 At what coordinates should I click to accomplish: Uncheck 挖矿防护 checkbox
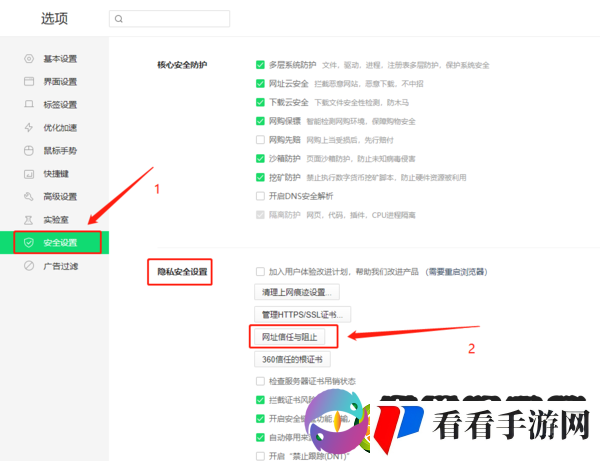pos(260,177)
